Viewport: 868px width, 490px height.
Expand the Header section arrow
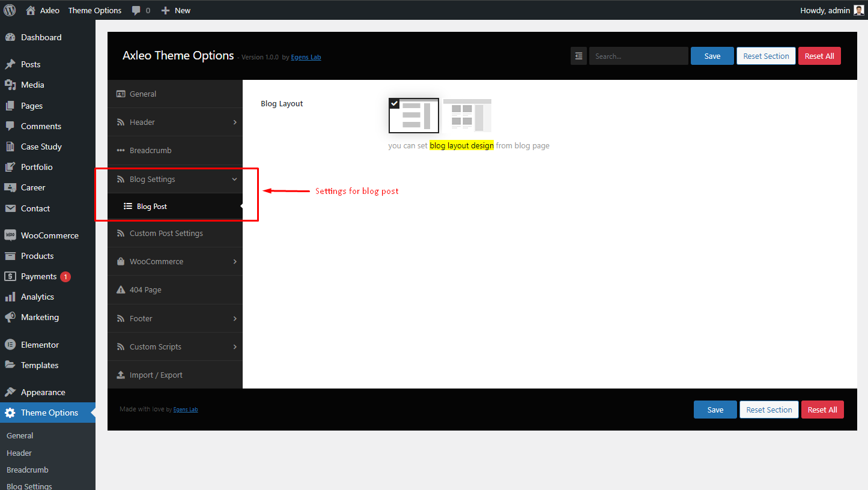(235, 122)
